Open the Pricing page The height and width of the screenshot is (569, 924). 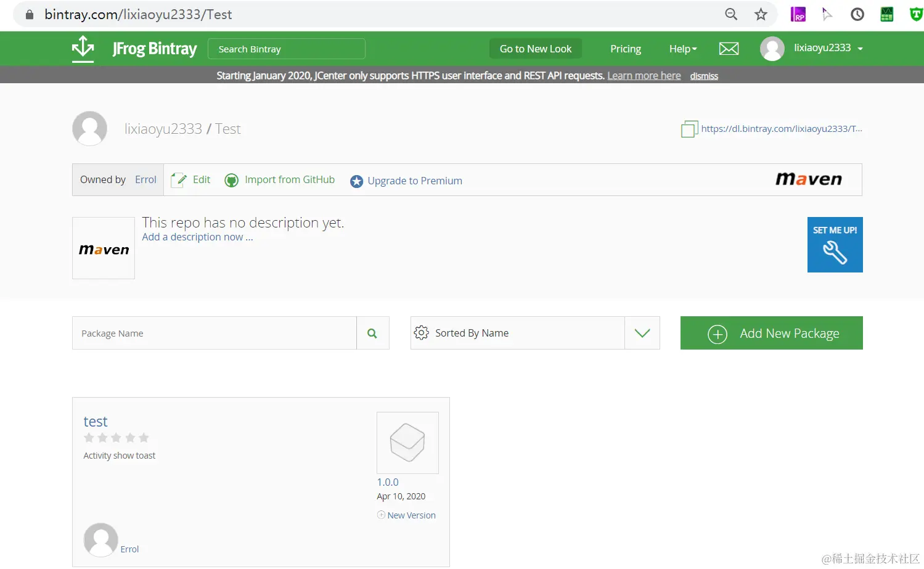pyautogui.click(x=626, y=49)
